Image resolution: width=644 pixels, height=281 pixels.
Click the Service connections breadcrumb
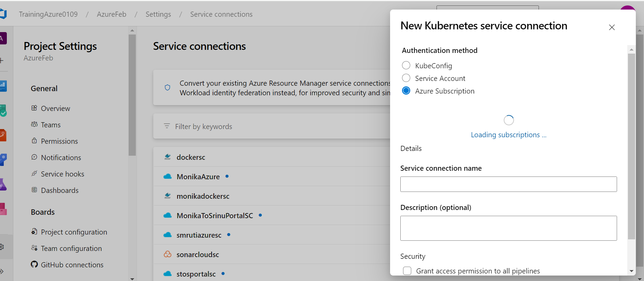coord(221,14)
